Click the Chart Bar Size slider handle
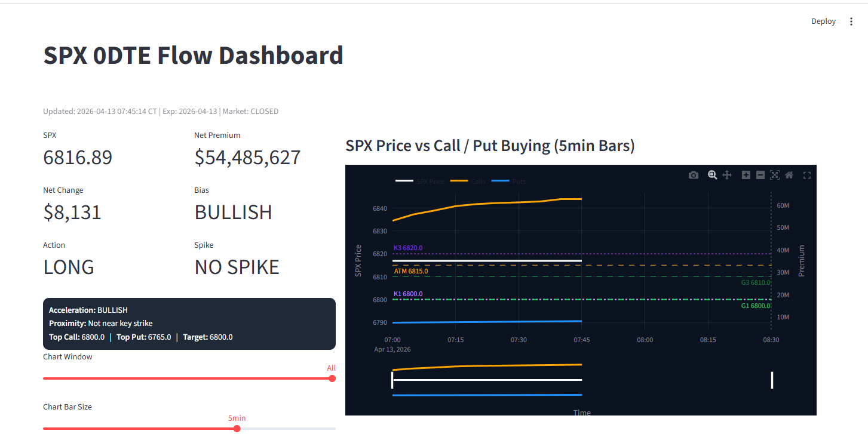The width and height of the screenshot is (868, 434). point(237,429)
